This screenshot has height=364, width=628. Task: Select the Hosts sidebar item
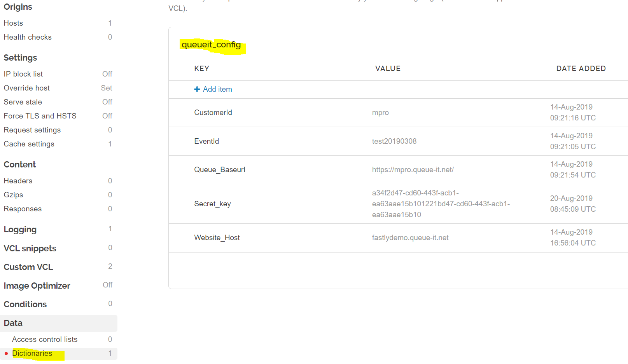click(x=14, y=23)
